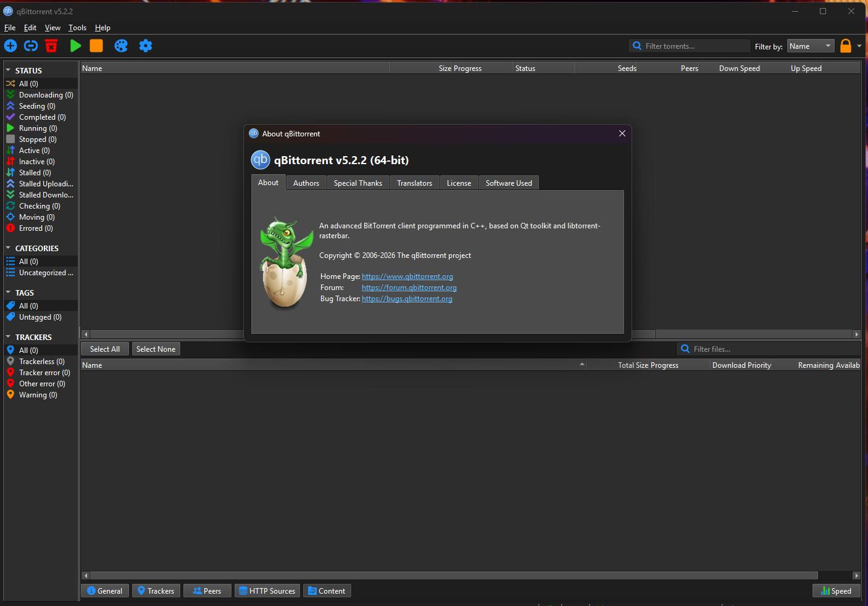Filter by Running (0) status
The image size is (868, 606).
41,128
